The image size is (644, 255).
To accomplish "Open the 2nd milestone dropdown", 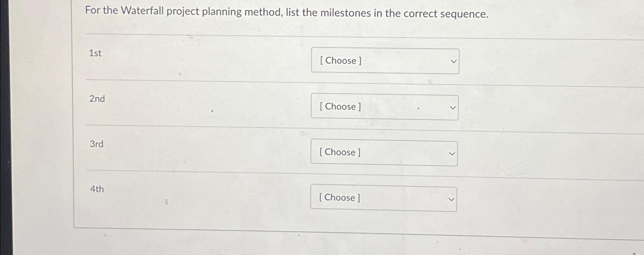I will click(x=384, y=107).
